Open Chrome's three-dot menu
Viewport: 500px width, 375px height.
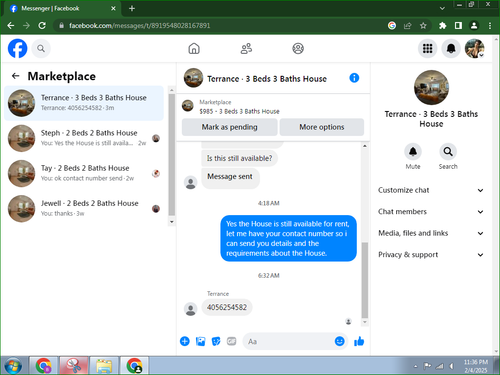click(490, 25)
